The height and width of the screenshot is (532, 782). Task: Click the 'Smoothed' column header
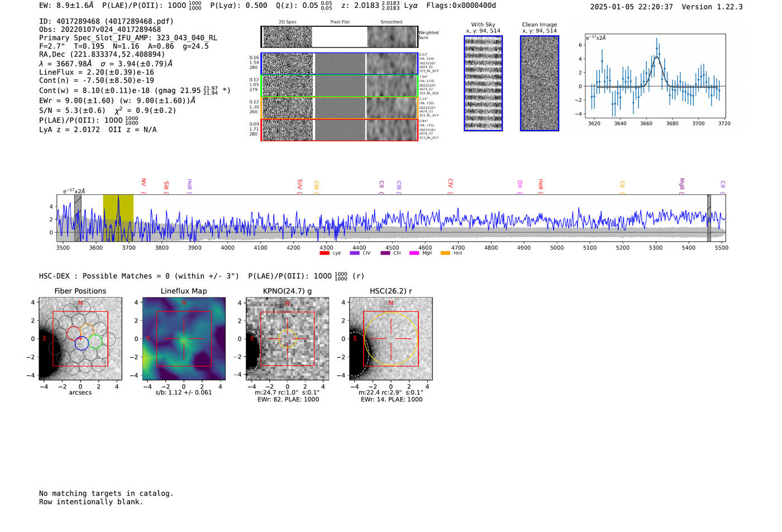392,22
